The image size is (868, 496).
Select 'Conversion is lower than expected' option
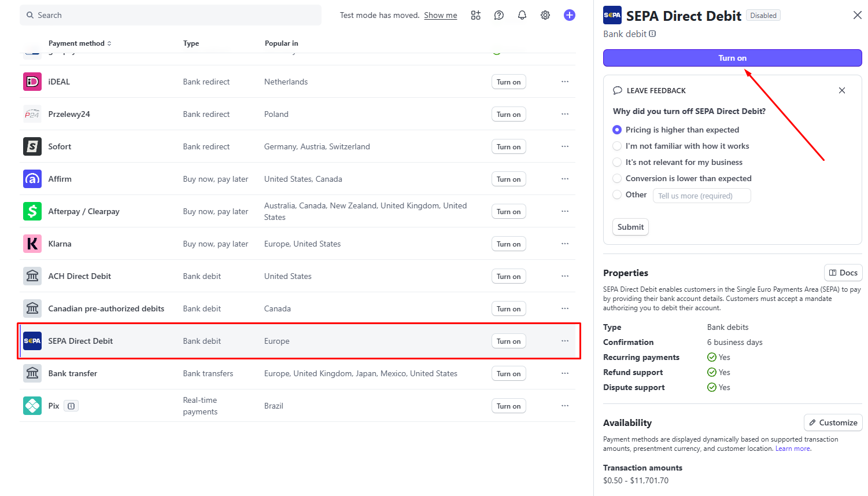pyautogui.click(x=617, y=178)
